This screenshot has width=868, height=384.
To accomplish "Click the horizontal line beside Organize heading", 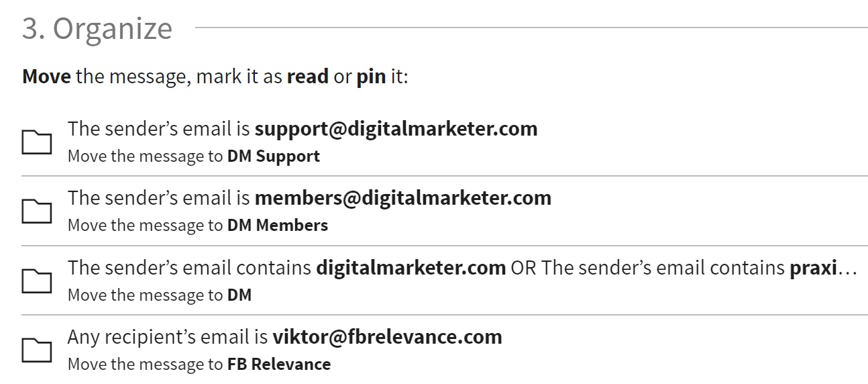I will pos(531,28).
